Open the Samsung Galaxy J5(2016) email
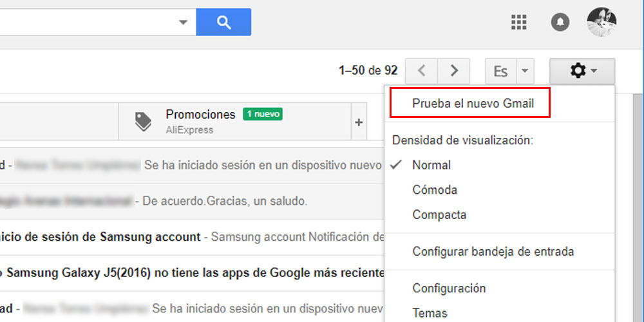The image size is (644, 322). point(192,272)
